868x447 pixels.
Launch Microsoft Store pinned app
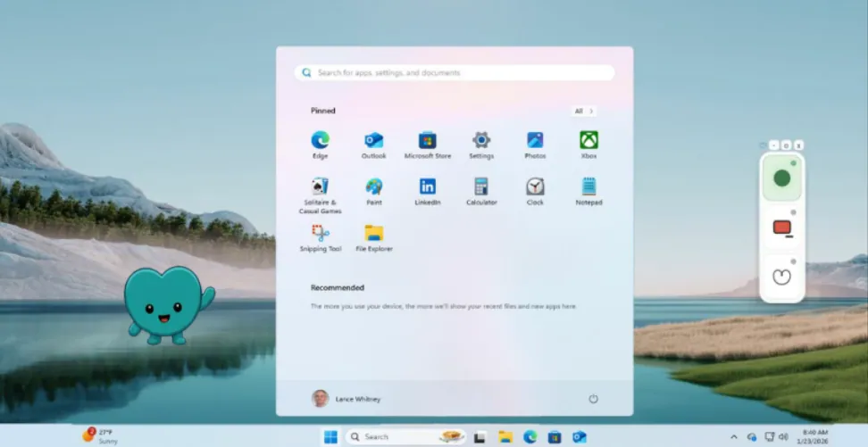click(428, 145)
